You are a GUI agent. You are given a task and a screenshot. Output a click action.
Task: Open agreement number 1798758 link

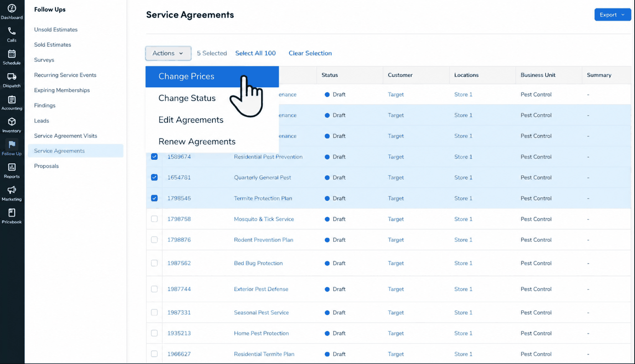[179, 219]
